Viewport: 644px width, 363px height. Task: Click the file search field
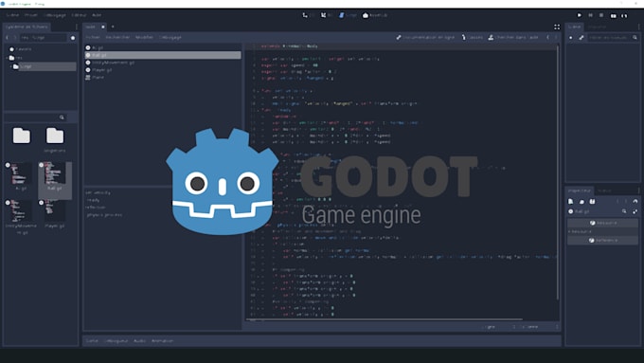pos(35,118)
